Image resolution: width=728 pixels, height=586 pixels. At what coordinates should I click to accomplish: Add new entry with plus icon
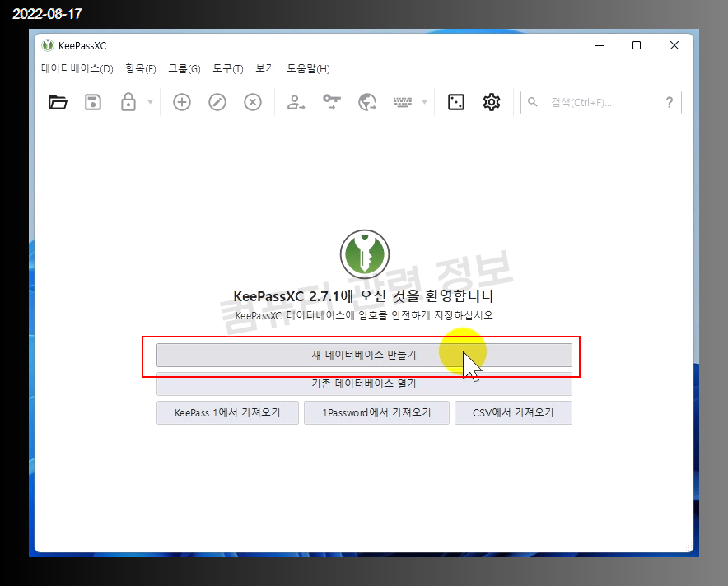click(x=182, y=102)
